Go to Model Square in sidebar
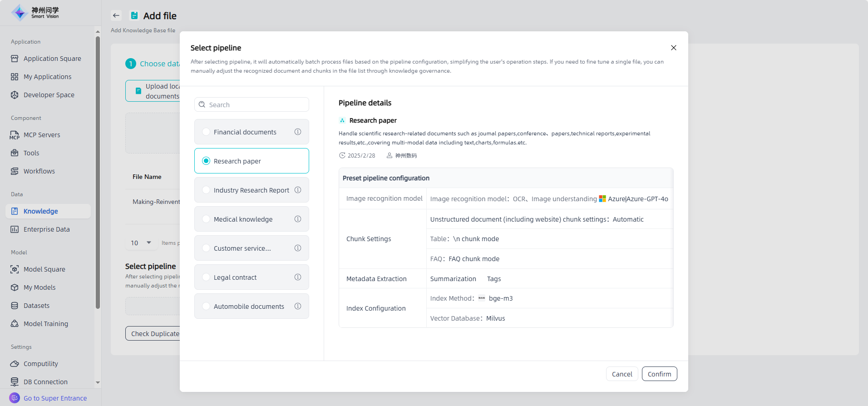 click(44, 269)
